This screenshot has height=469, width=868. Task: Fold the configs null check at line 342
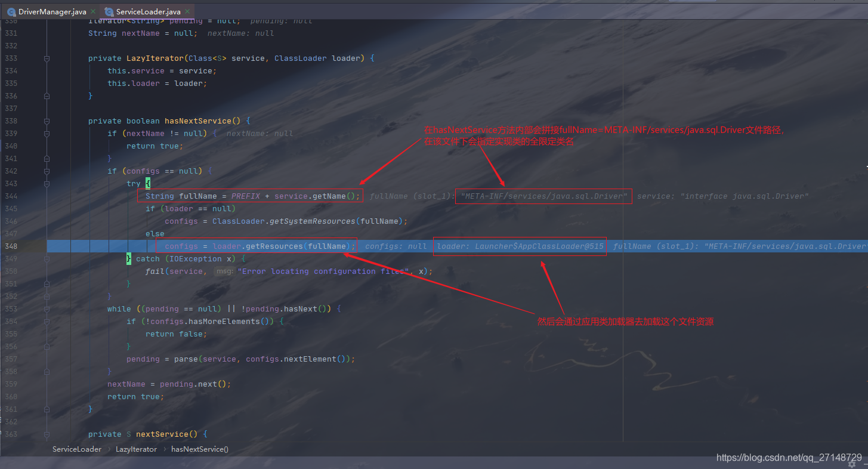pyautogui.click(x=47, y=171)
